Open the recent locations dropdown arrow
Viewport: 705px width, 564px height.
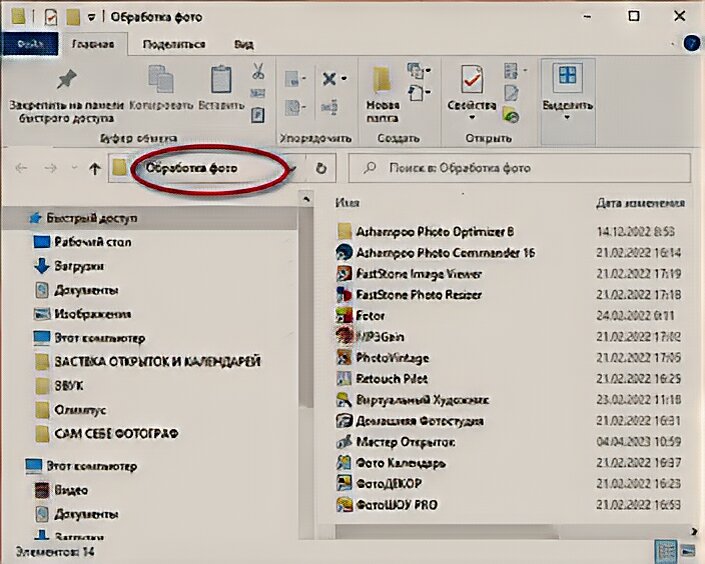point(74,169)
